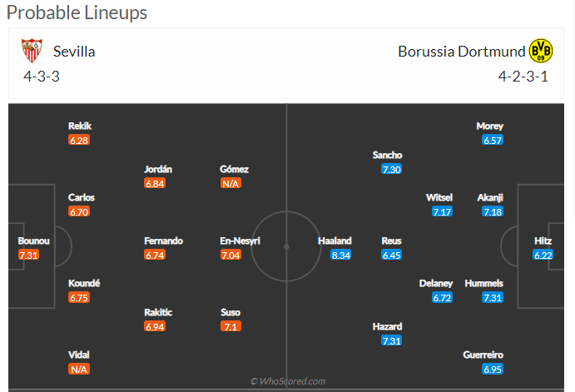Click Sancho's 7.30 rating badge
The width and height of the screenshot is (575, 392).
(x=391, y=169)
